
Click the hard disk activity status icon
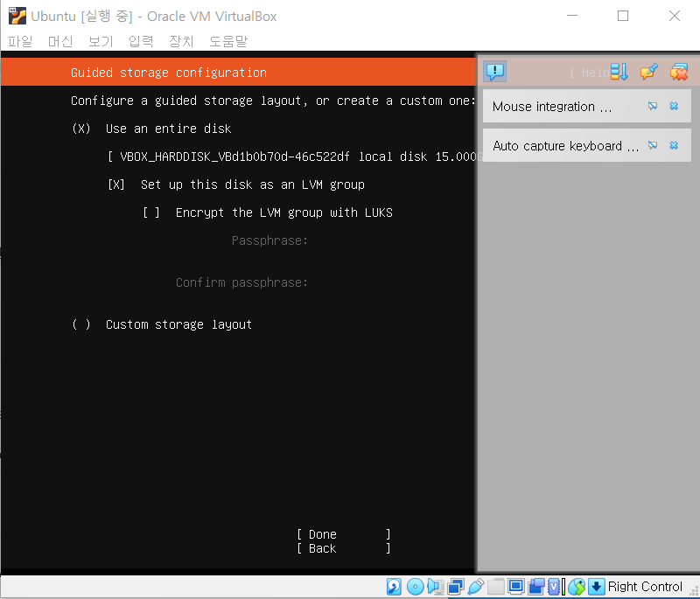click(x=395, y=587)
